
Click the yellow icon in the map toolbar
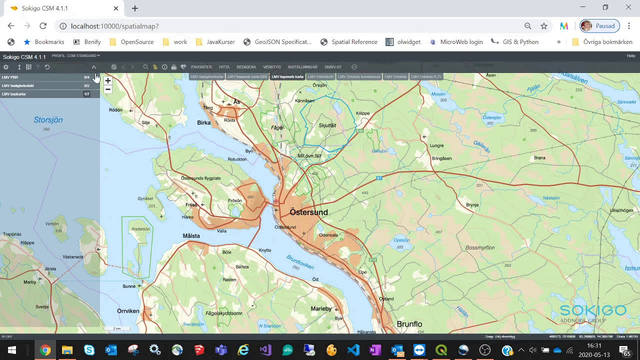click(x=155, y=67)
